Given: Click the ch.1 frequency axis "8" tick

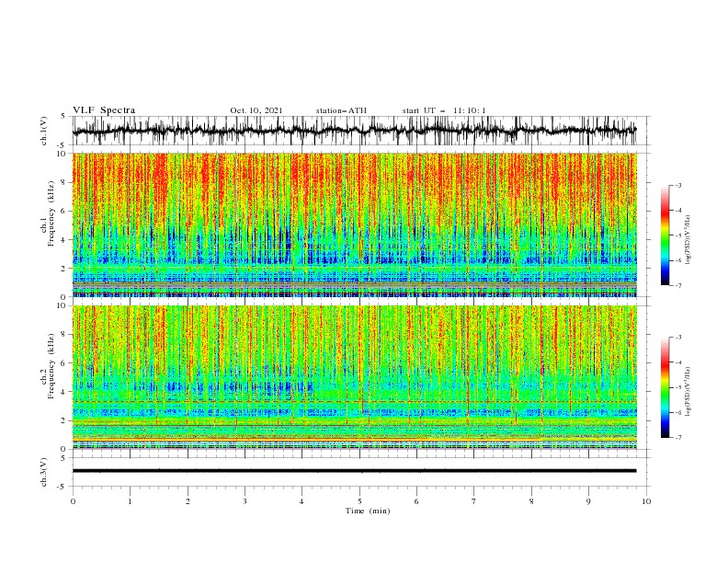Looking at the screenshot, I should pyautogui.click(x=64, y=182).
